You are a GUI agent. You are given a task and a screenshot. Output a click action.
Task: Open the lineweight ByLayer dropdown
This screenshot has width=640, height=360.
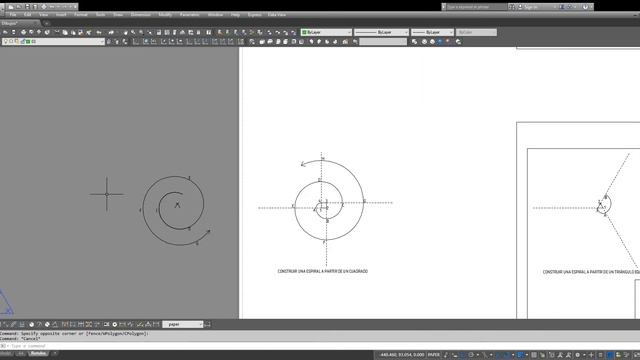432,32
